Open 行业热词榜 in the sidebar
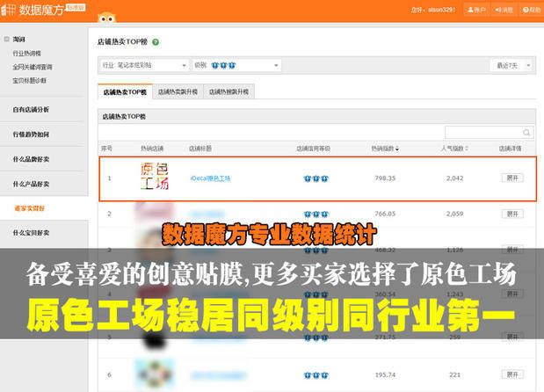Viewport: 544px width, 392px height. [x=26, y=53]
